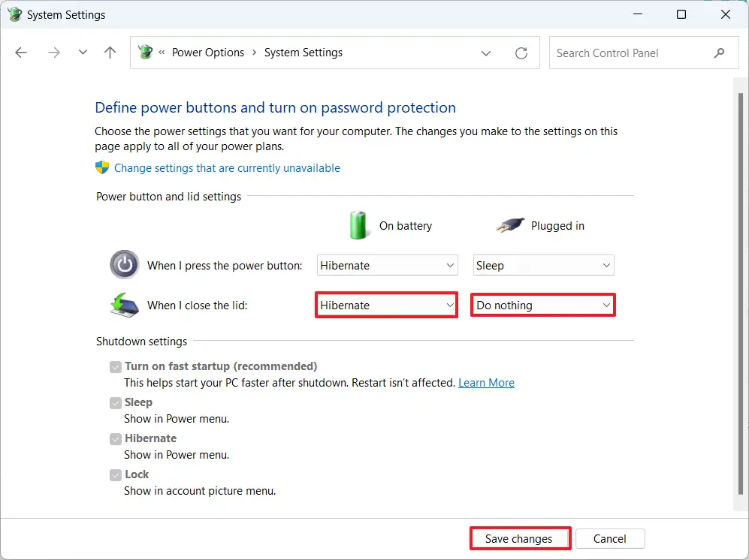Expand the address bar history dropdown
This screenshot has width=749, height=560.
486,53
